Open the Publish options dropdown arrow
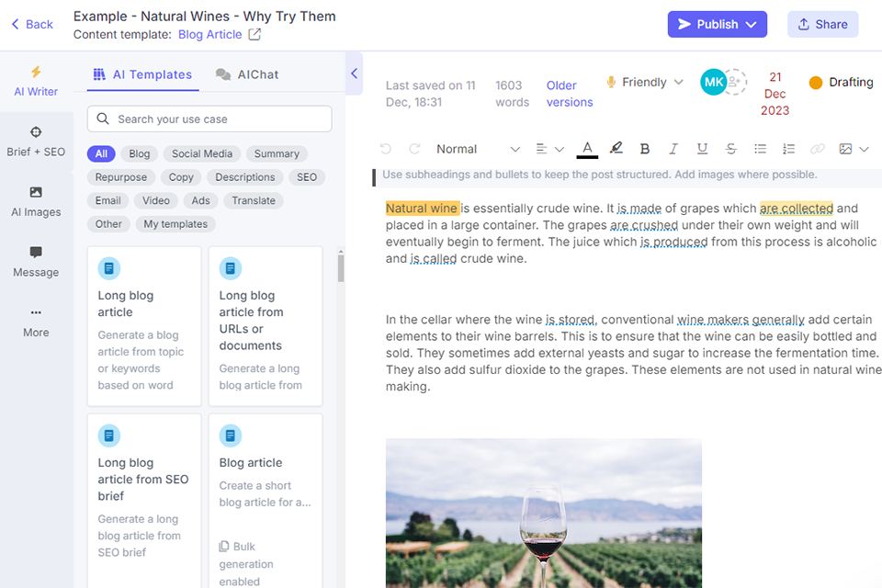Viewport: 882px width, 588px height. tap(751, 24)
